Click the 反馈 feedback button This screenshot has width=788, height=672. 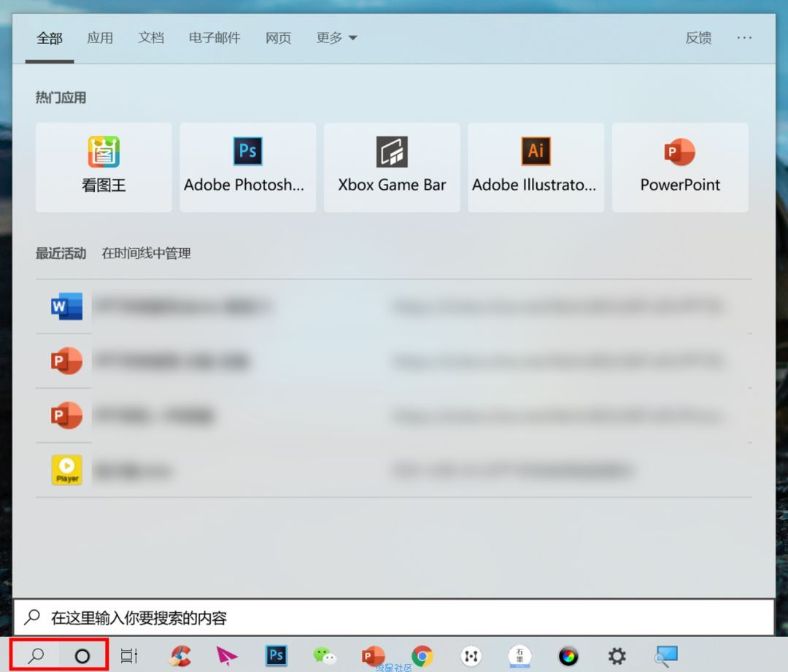click(698, 38)
